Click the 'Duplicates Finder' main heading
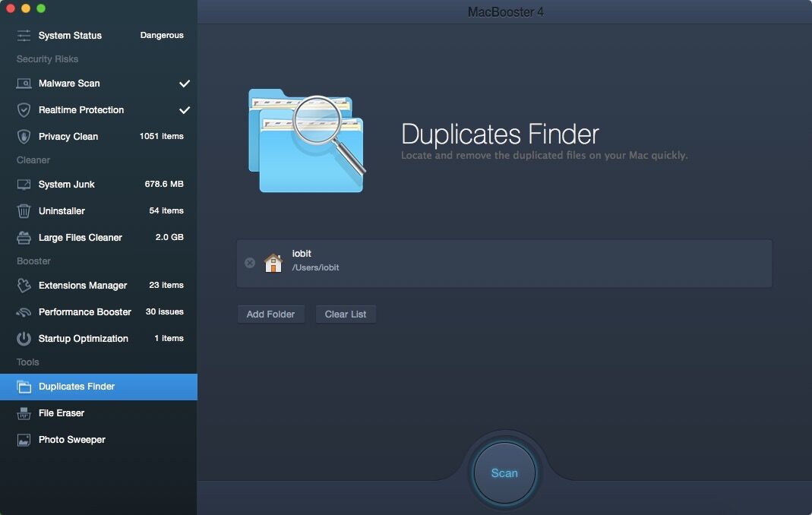Viewport: 812px width, 515px height. pyautogui.click(x=500, y=134)
